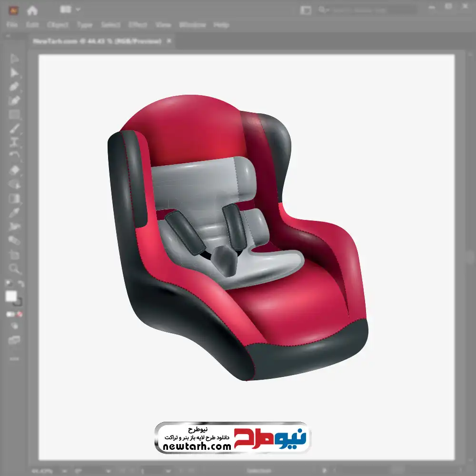Select the Selection tool arrow
This screenshot has height=476, width=476.
(14, 59)
